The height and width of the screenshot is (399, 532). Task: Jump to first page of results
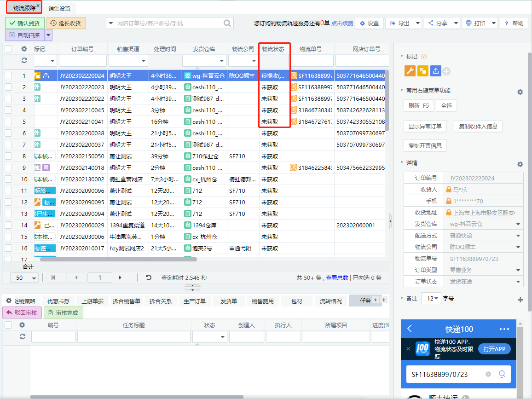[53, 278]
